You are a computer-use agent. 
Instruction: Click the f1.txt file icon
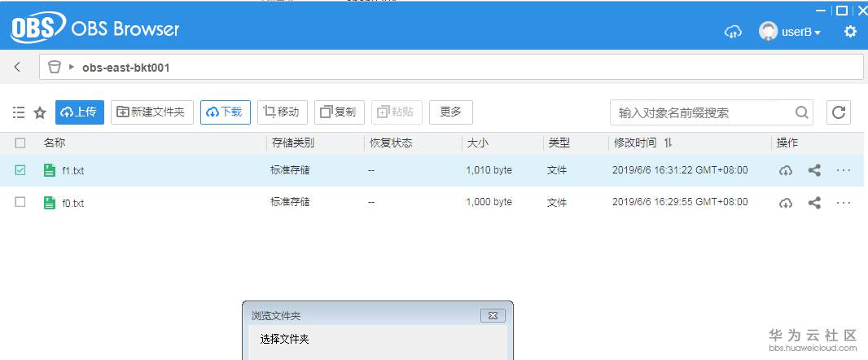(50, 170)
